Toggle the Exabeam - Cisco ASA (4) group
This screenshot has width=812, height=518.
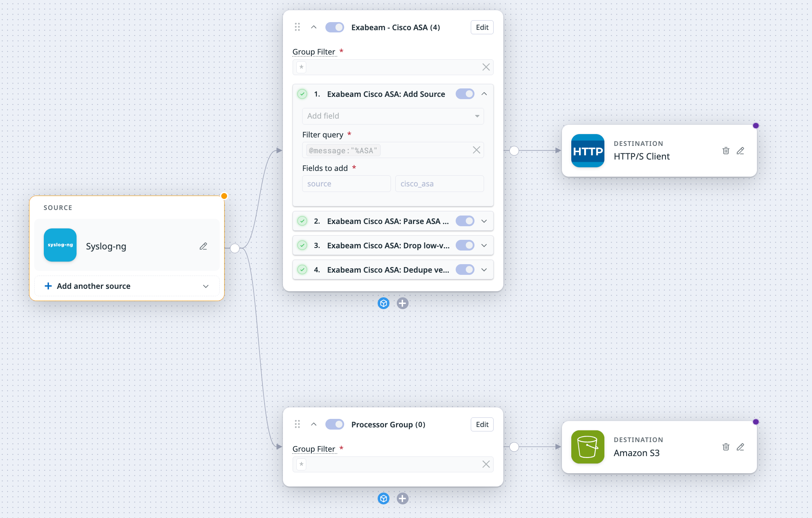[335, 27]
